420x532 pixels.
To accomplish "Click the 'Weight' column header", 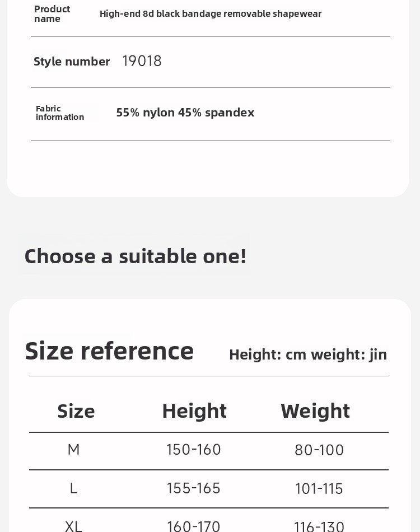I will (315, 410).
